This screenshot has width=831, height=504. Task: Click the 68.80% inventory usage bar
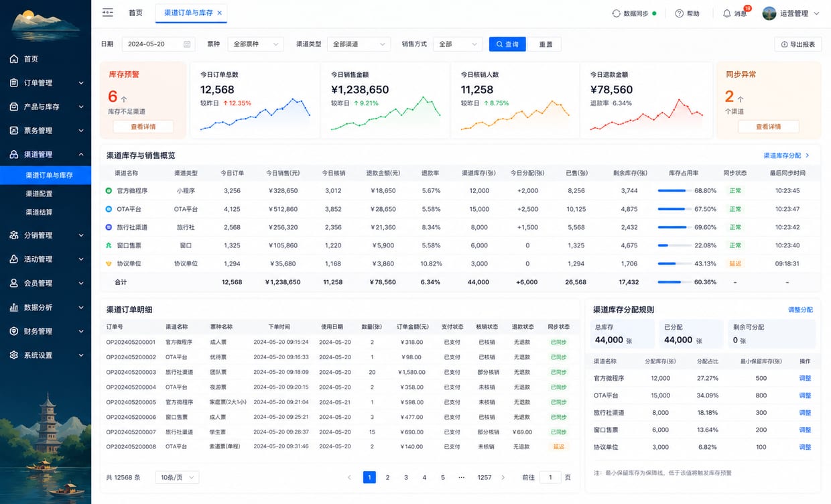pos(674,191)
